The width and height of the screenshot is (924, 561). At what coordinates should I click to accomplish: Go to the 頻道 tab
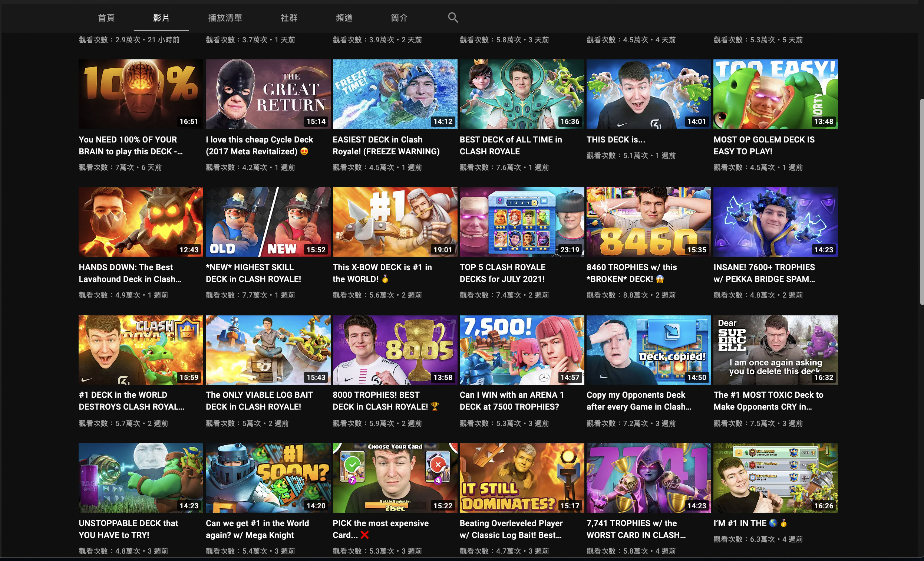point(344,18)
